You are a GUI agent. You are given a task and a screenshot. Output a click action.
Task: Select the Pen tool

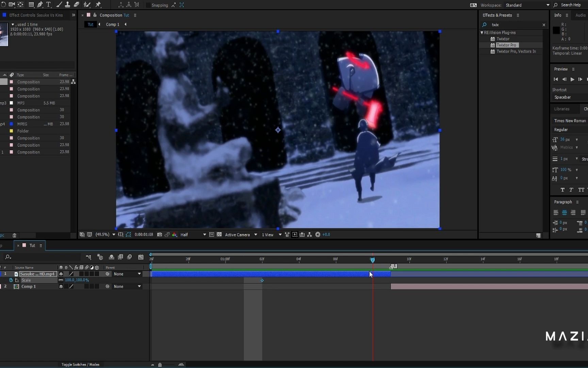click(x=40, y=4)
